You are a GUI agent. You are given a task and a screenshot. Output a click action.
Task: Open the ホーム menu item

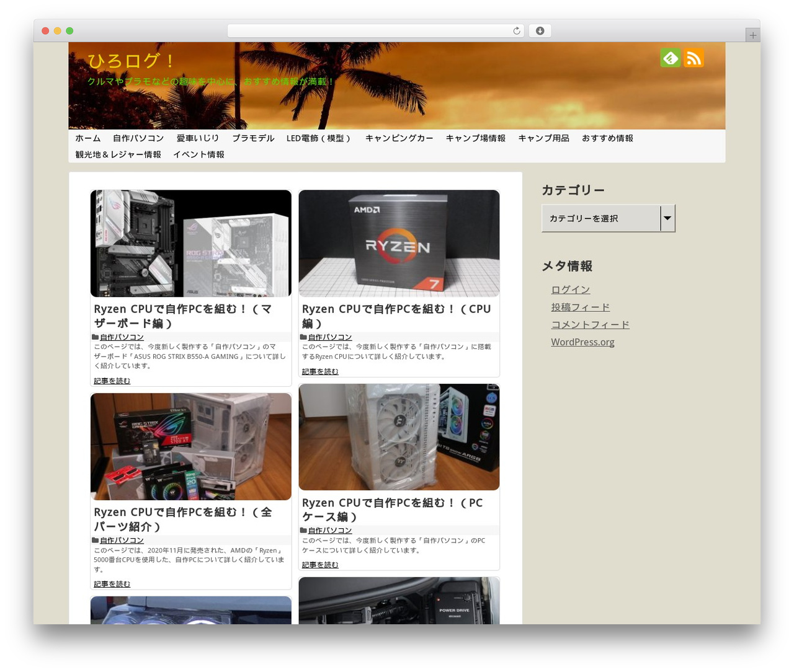(x=88, y=138)
